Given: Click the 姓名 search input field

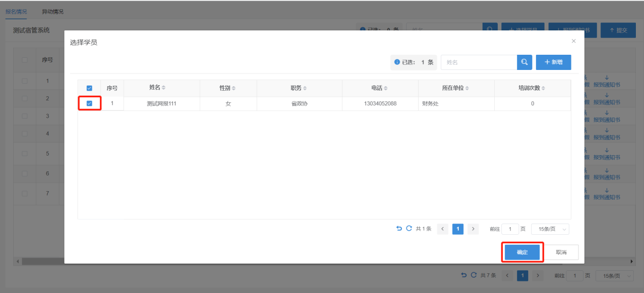Looking at the screenshot, I should (479, 62).
